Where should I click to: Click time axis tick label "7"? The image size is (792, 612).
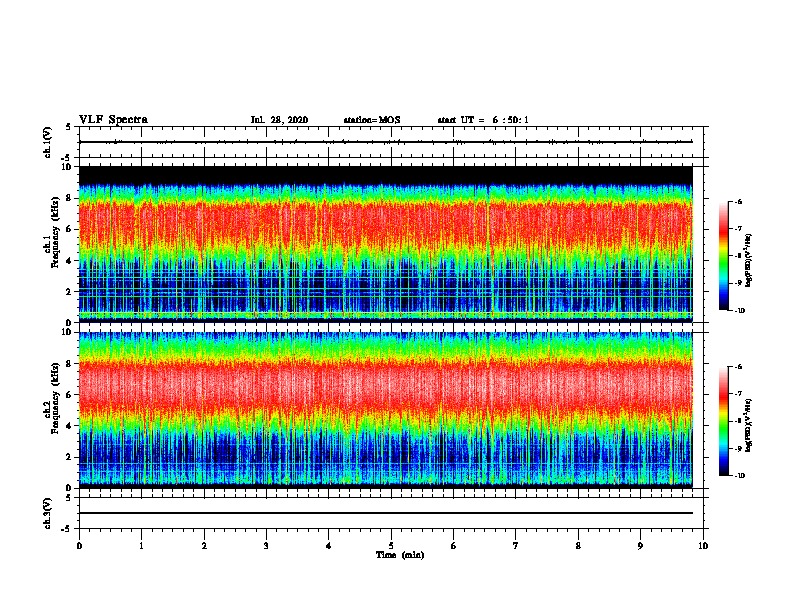pos(516,546)
